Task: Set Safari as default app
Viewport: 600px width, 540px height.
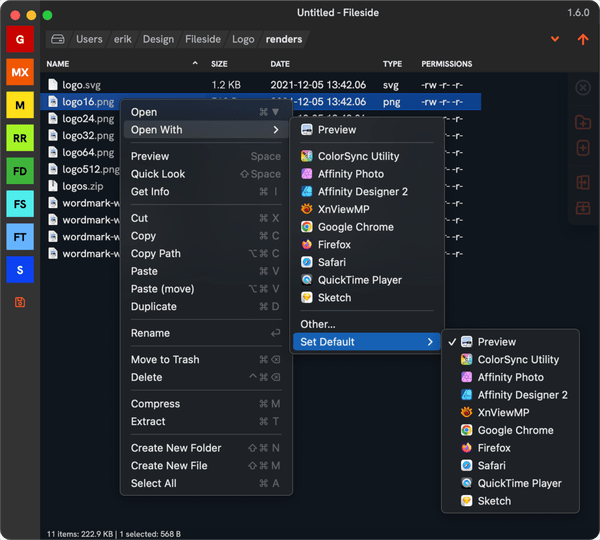Action: pos(510,465)
